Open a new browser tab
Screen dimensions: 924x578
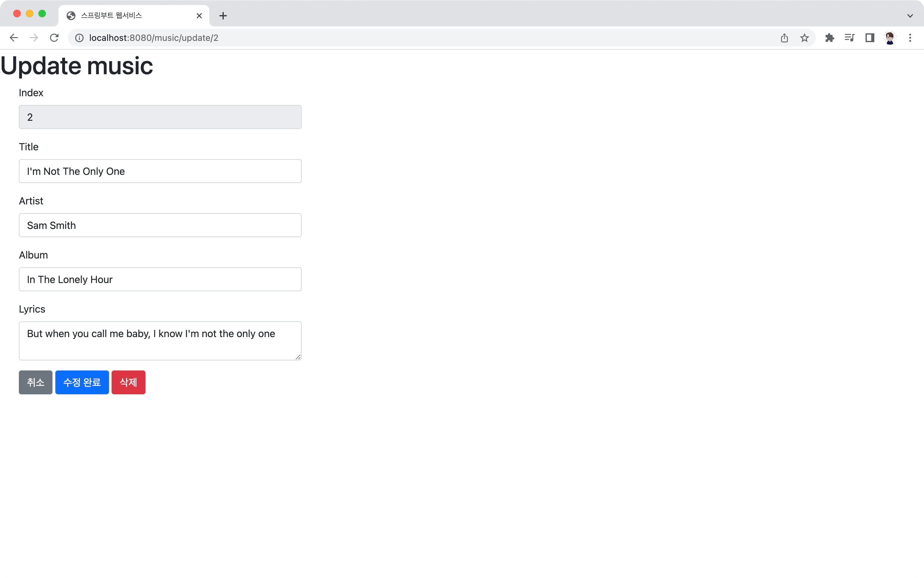click(x=223, y=16)
